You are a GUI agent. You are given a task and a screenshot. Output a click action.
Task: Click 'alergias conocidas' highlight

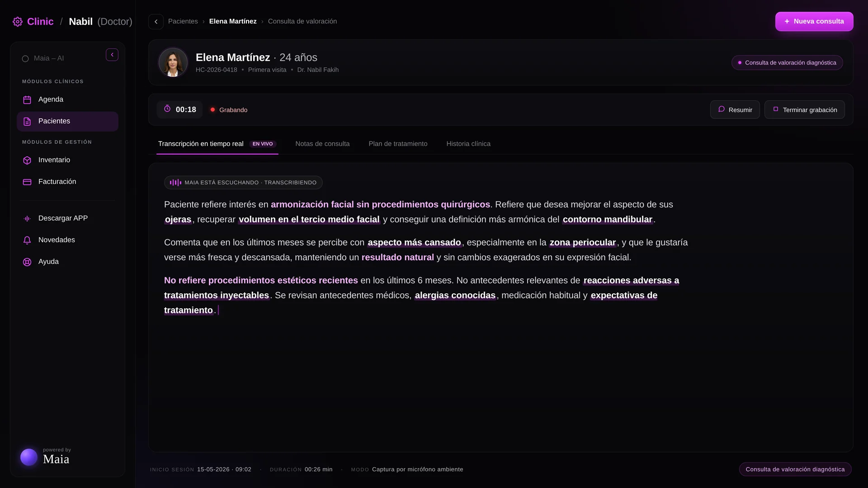[455, 296]
